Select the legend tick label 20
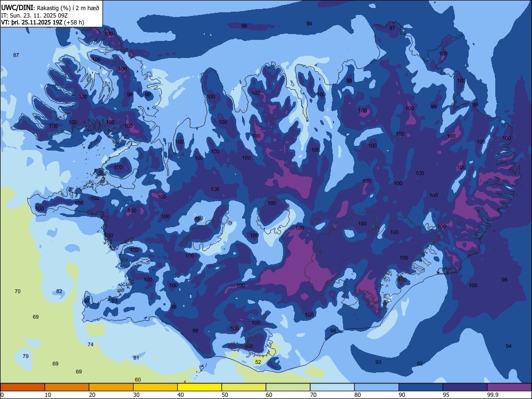The image size is (532, 399). tap(92, 395)
